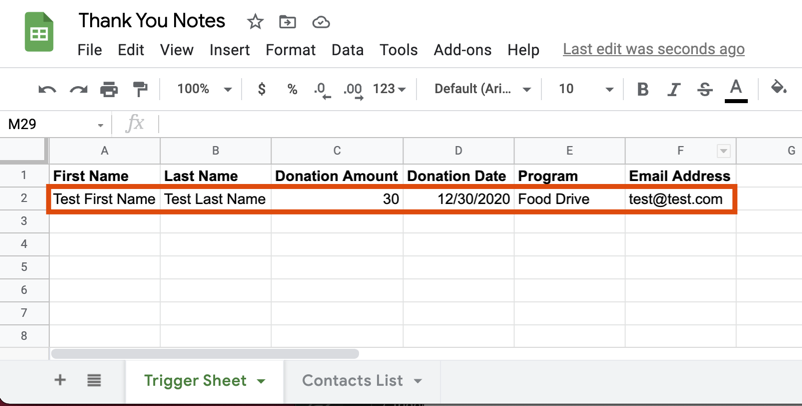Print the spreadsheet
This screenshot has height=406, width=802.
point(109,89)
